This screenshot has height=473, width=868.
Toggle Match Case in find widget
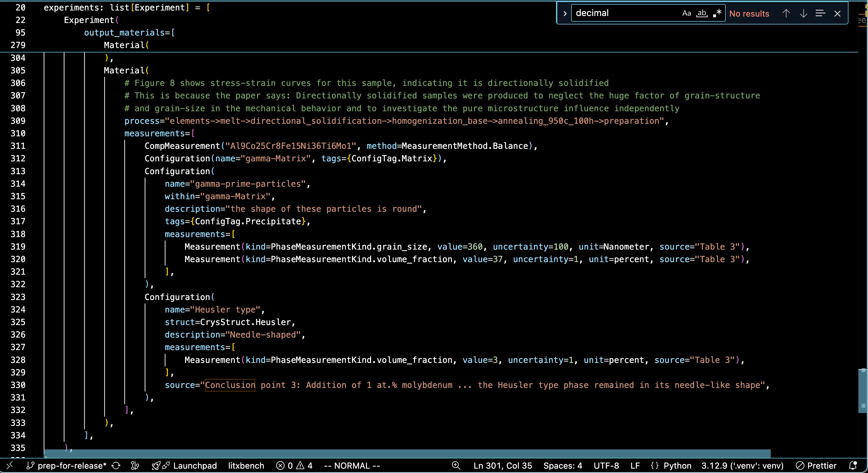click(x=686, y=13)
